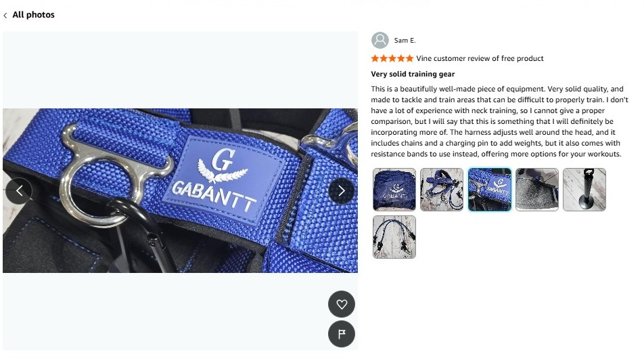This screenshot has width=644, height=361.
Task: Select the black loading pin thumbnail
Action: tap(584, 190)
